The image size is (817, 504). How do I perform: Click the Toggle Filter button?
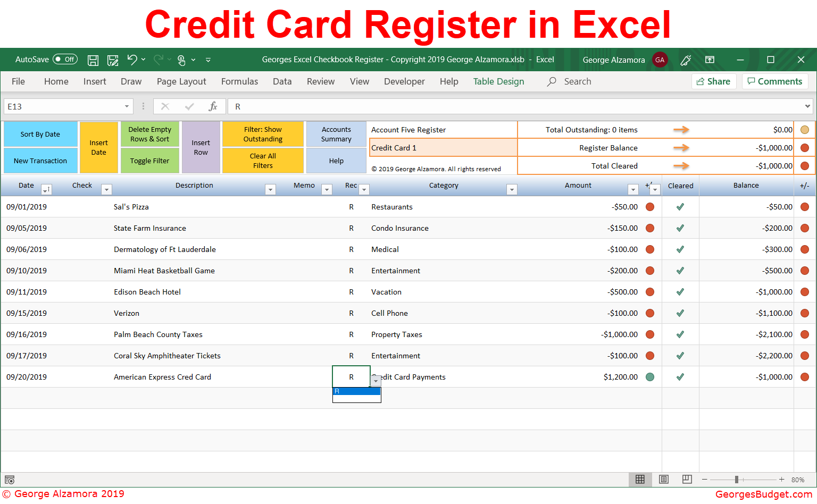click(x=150, y=161)
